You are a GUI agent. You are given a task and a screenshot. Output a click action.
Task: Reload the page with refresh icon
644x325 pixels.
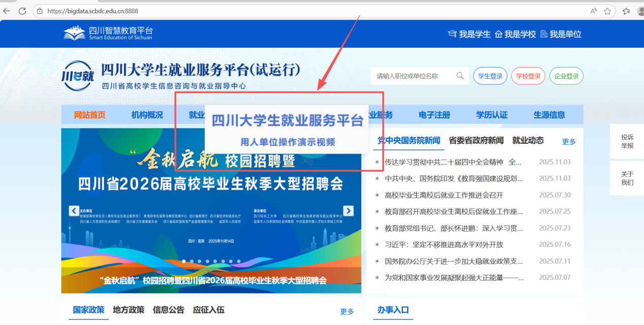coord(22,11)
